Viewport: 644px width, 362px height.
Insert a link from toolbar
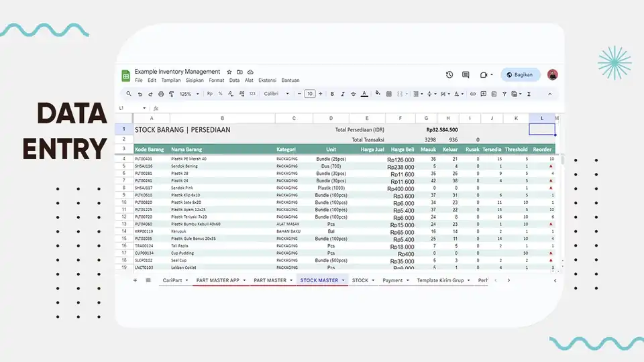pyautogui.click(x=473, y=94)
